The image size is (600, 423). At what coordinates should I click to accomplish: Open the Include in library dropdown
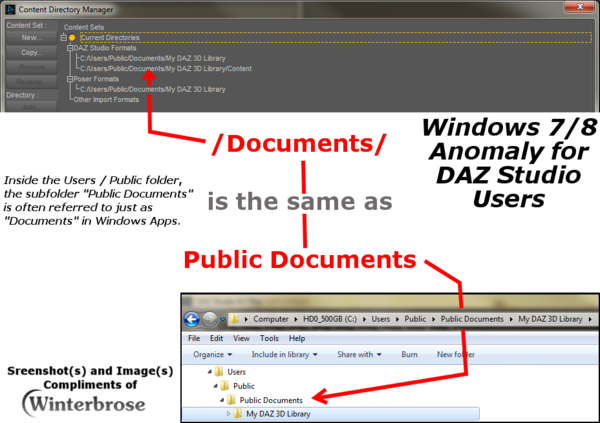[x=284, y=355]
